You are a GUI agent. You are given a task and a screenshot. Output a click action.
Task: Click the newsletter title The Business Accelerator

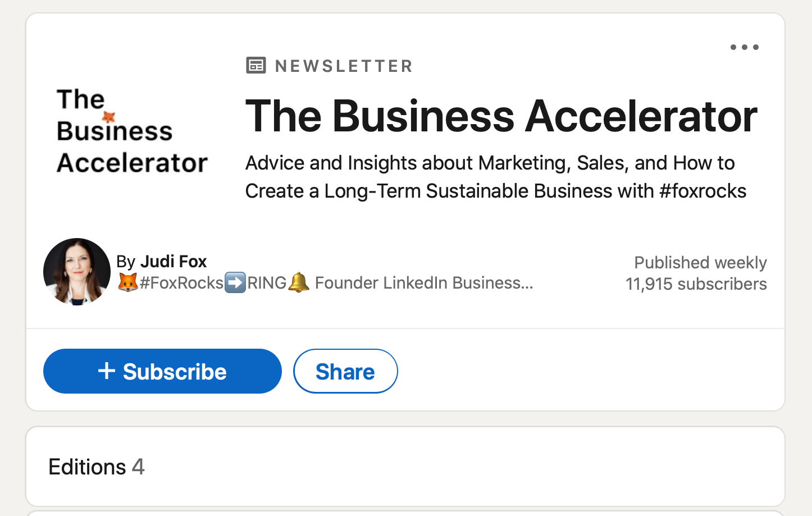(501, 116)
